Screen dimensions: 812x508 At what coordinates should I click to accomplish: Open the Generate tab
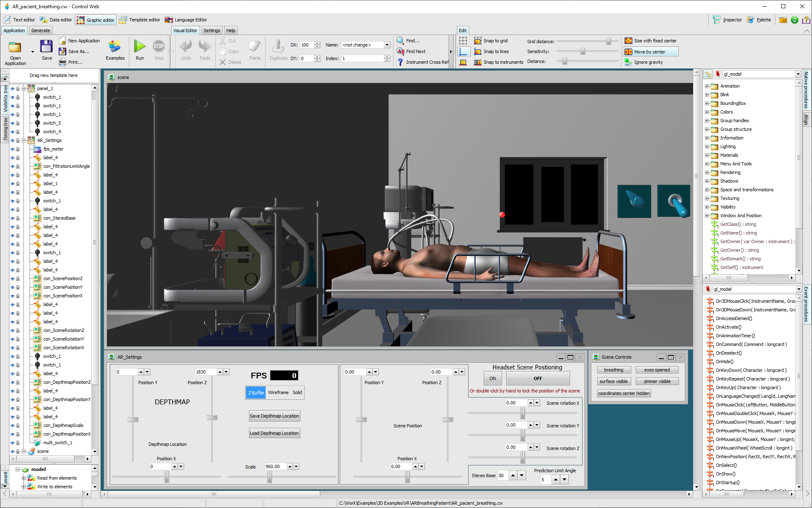click(40, 30)
